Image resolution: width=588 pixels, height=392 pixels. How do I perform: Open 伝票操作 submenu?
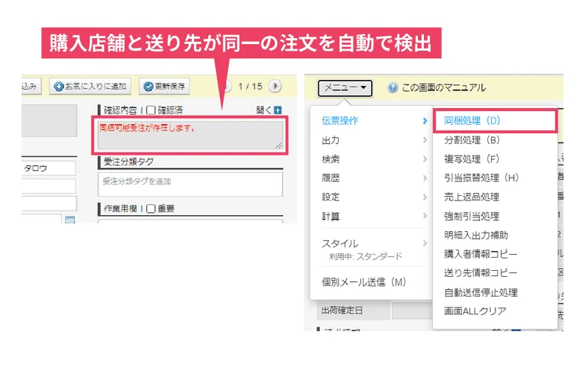pyautogui.click(x=374, y=120)
